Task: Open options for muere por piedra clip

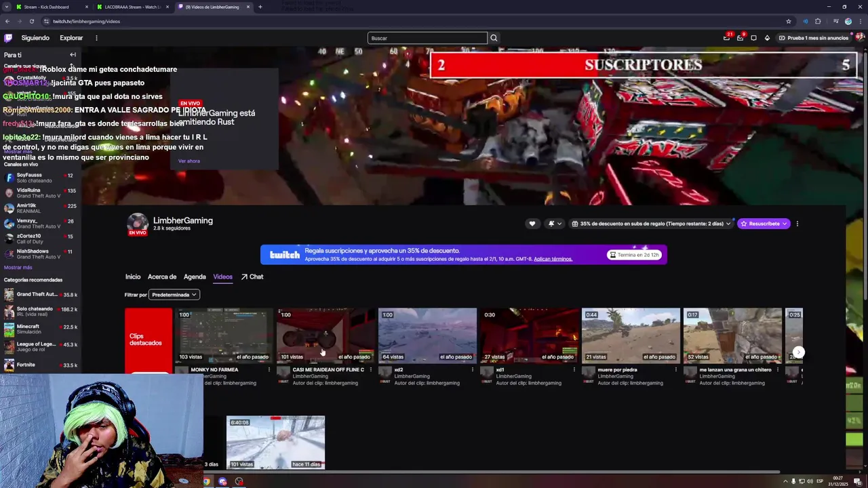Action: coord(676,370)
